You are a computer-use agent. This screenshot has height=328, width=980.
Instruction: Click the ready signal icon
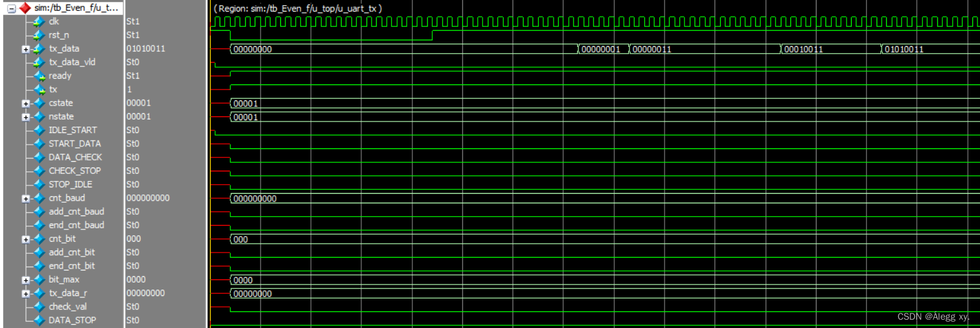(x=39, y=75)
